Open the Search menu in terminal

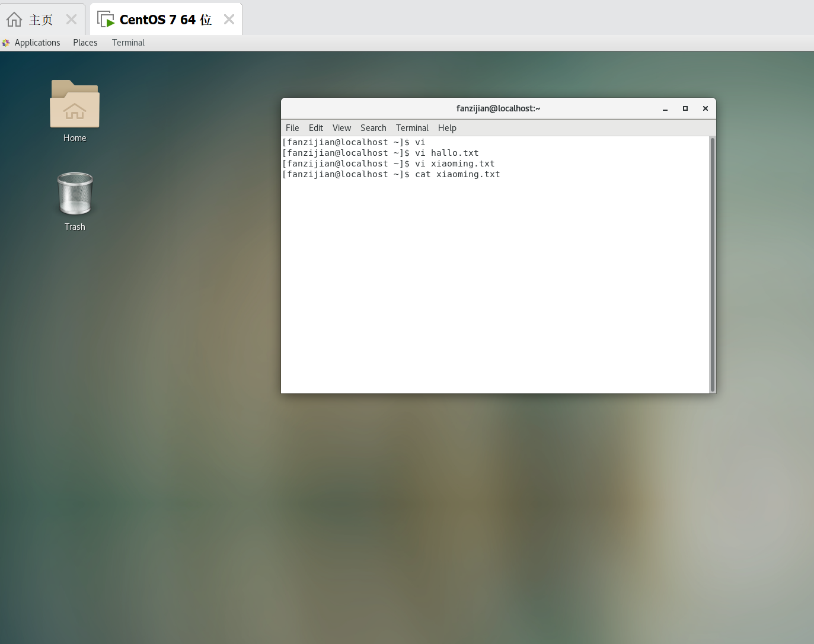tap(374, 128)
